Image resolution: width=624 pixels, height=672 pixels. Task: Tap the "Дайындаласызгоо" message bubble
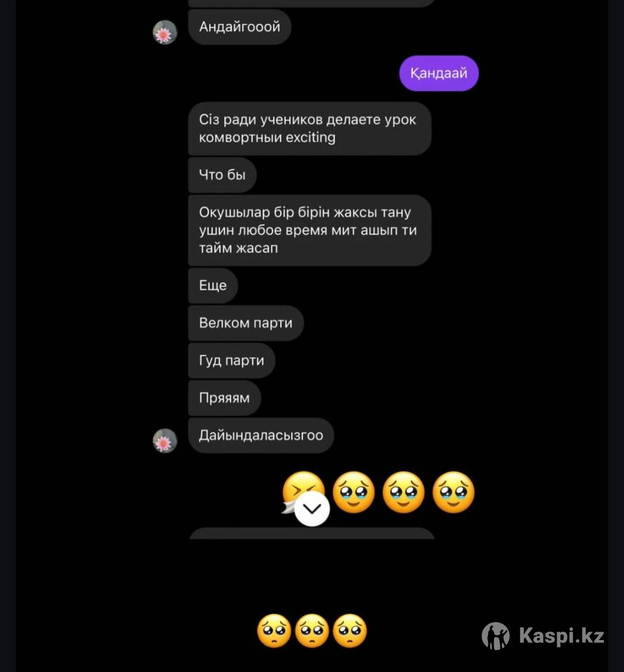coord(261,436)
